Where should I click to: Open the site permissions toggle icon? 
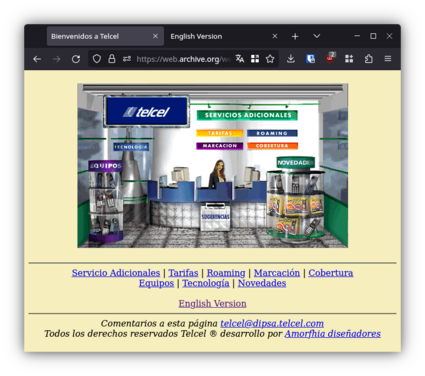click(127, 59)
